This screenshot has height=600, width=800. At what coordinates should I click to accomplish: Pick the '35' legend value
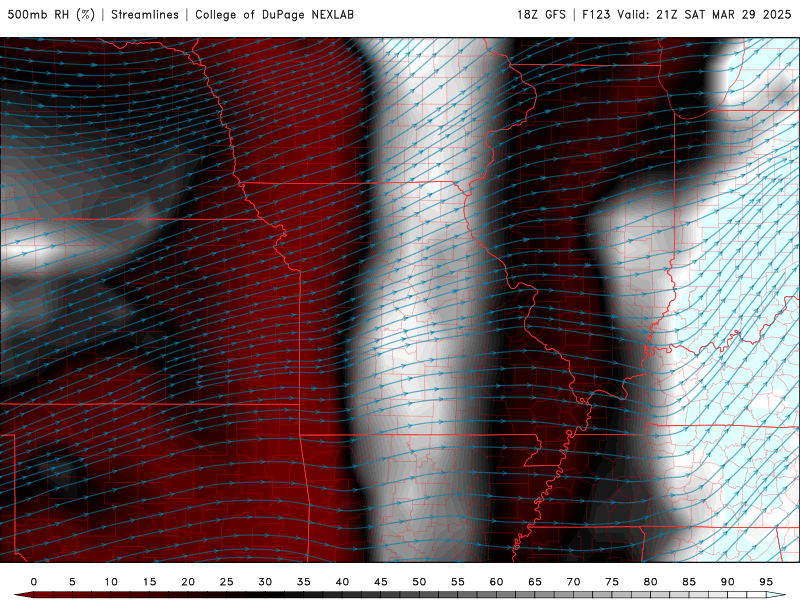coord(304,582)
